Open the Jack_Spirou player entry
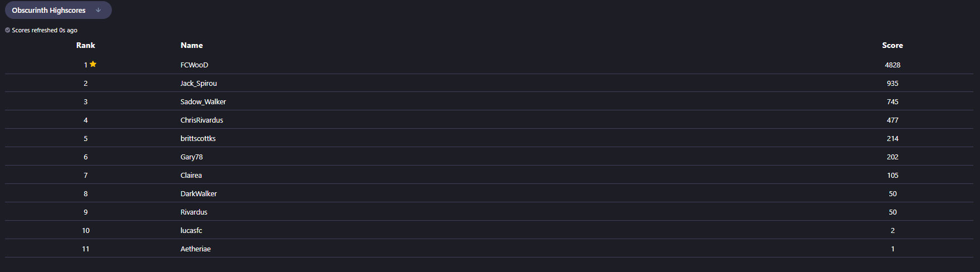This screenshot has width=980, height=272. [x=199, y=83]
